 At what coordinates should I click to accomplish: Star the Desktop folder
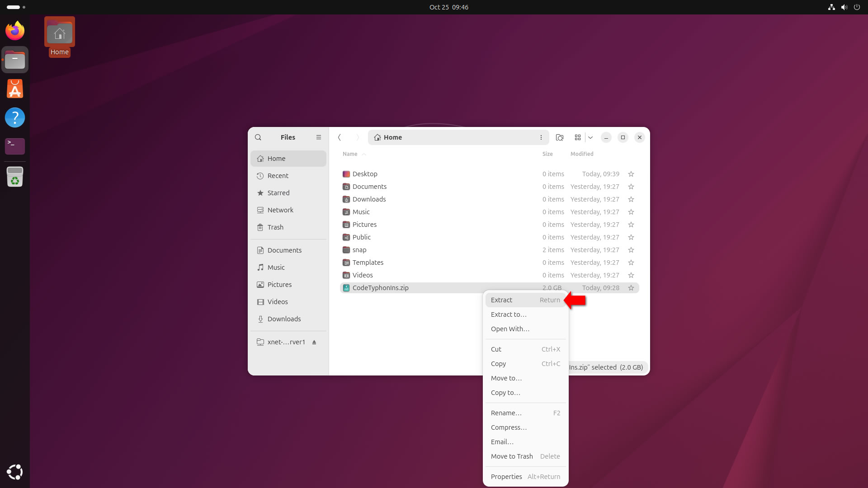(x=631, y=174)
